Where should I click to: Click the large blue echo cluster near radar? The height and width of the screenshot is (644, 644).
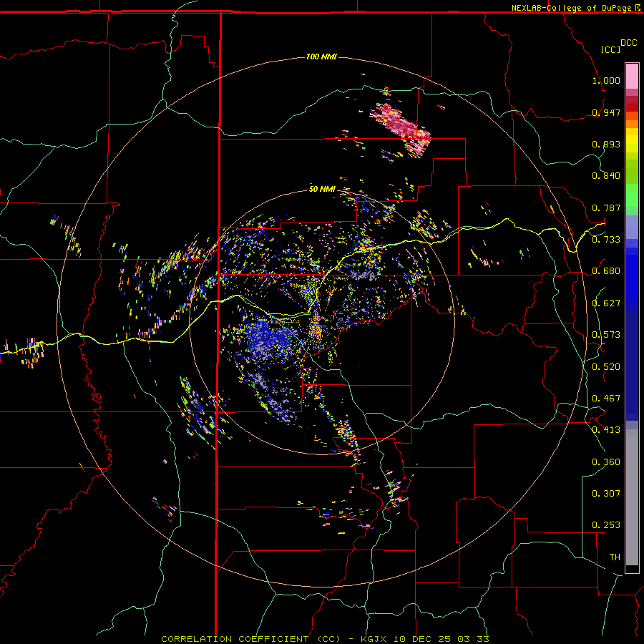coord(268,339)
